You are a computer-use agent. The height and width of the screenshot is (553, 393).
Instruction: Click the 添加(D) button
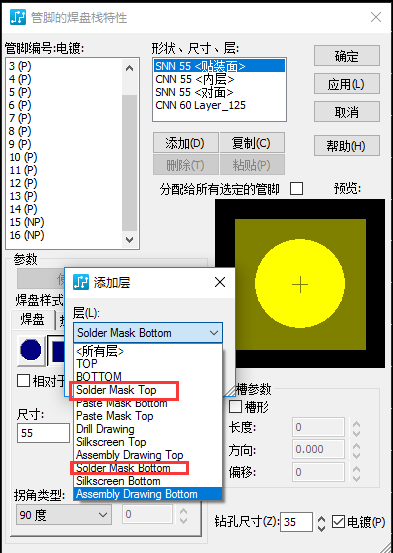click(186, 143)
